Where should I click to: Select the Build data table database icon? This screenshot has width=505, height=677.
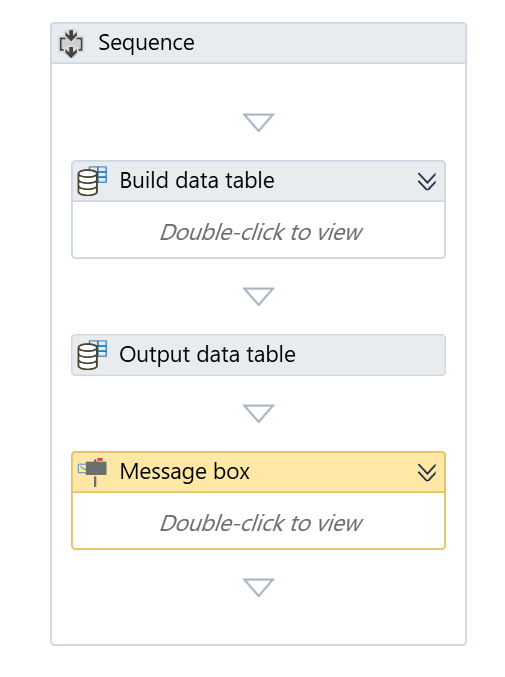coord(92,181)
